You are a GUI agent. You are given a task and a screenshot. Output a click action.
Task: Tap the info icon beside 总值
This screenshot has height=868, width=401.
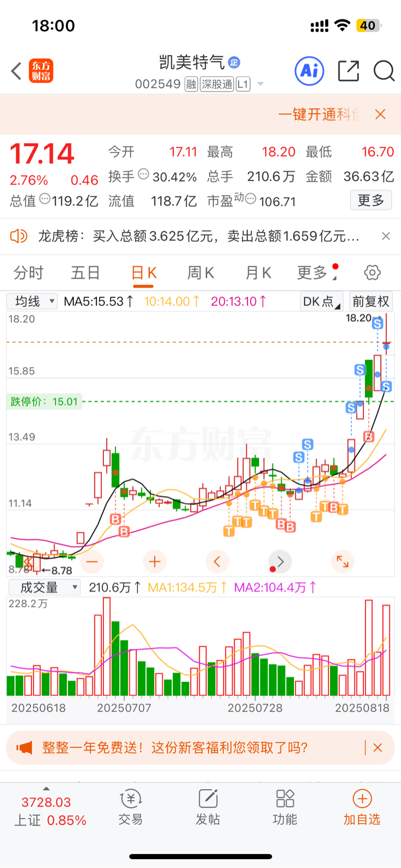click(45, 199)
